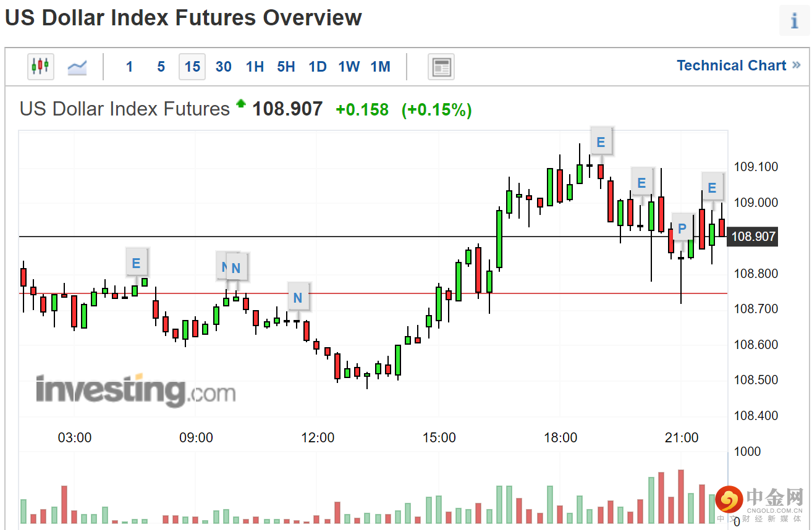Click the E event marker above 108.800 on far left

point(136,263)
